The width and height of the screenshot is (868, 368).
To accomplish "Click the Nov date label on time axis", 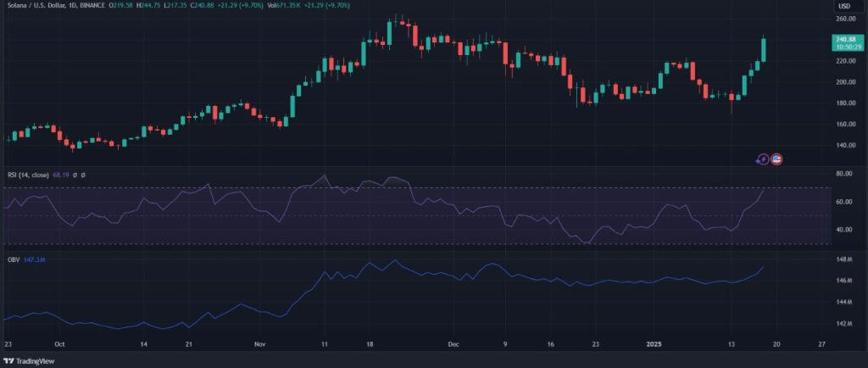I will [x=261, y=344].
